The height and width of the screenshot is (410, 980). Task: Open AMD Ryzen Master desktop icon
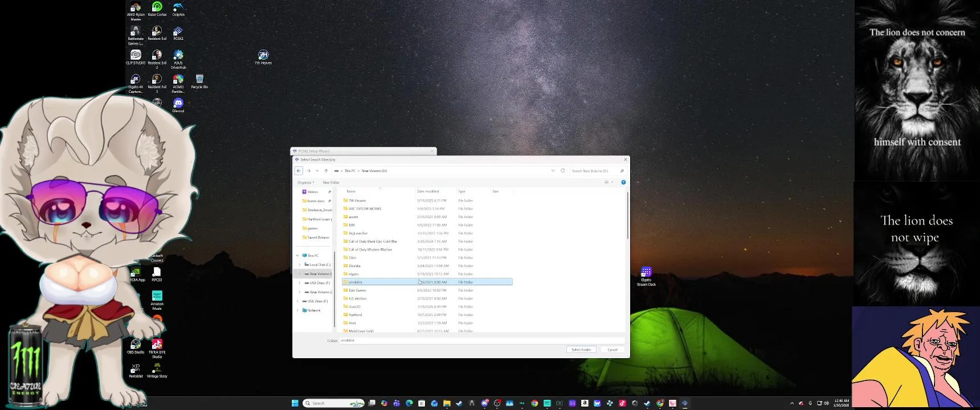coord(136,11)
